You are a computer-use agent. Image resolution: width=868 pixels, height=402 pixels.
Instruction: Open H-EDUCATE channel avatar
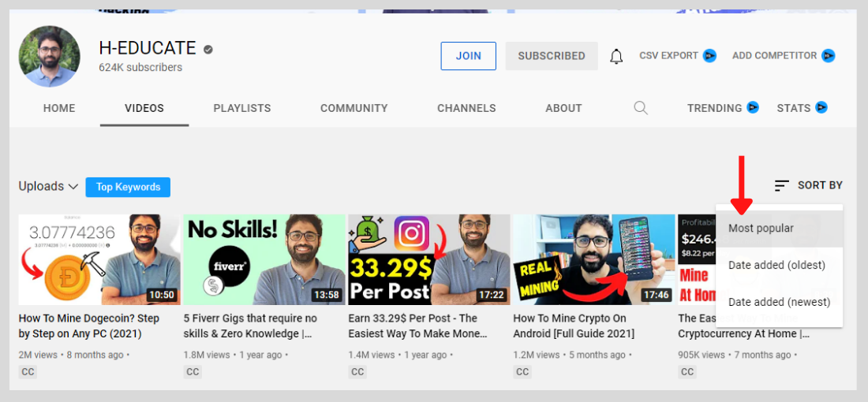[49, 57]
